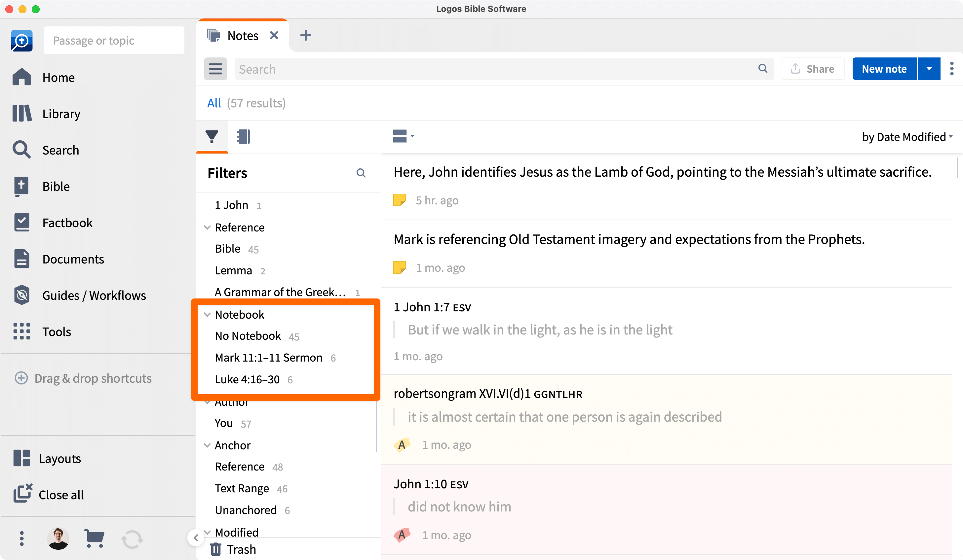Open the Tools grid menu
The height and width of the screenshot is (560, 963).
(42, 331)
